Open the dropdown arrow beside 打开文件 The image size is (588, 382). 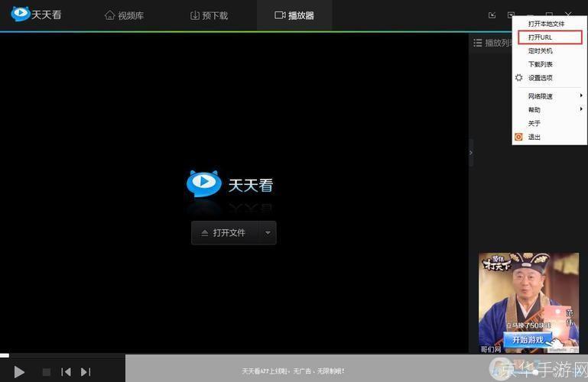[x=268, y=233]
